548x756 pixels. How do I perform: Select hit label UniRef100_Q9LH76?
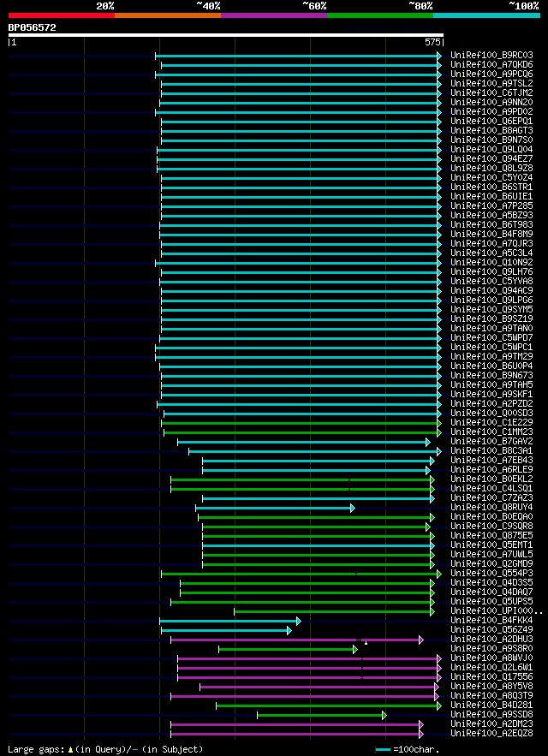(x=491, y=272)
